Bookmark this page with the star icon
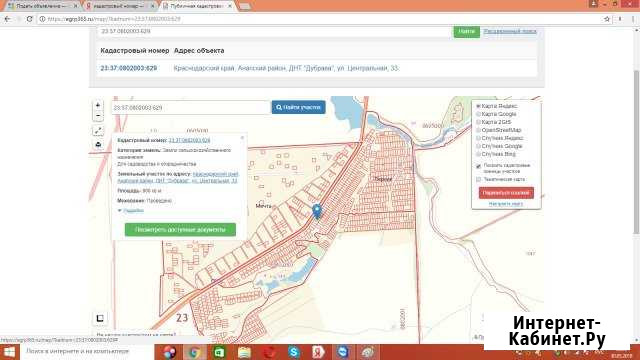Viewport: 640px width, 360px height. (607, 19)
